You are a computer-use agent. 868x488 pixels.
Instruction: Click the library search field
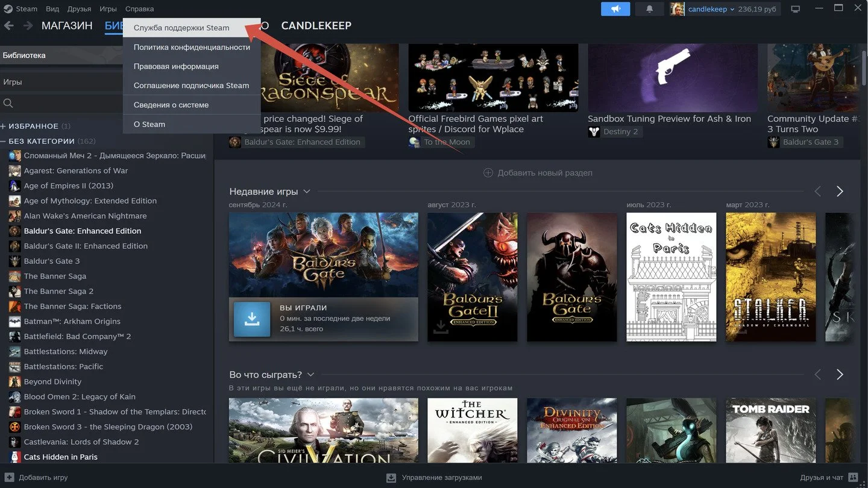(61, 104)
